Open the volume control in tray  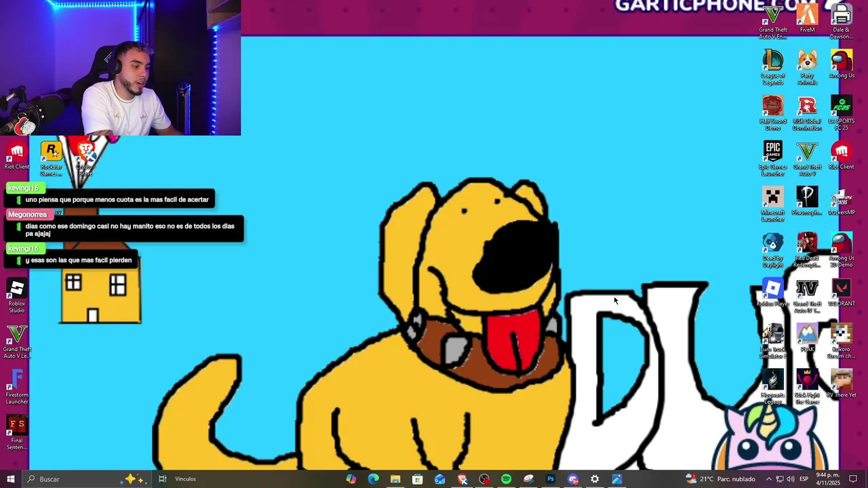pos(790,479)
